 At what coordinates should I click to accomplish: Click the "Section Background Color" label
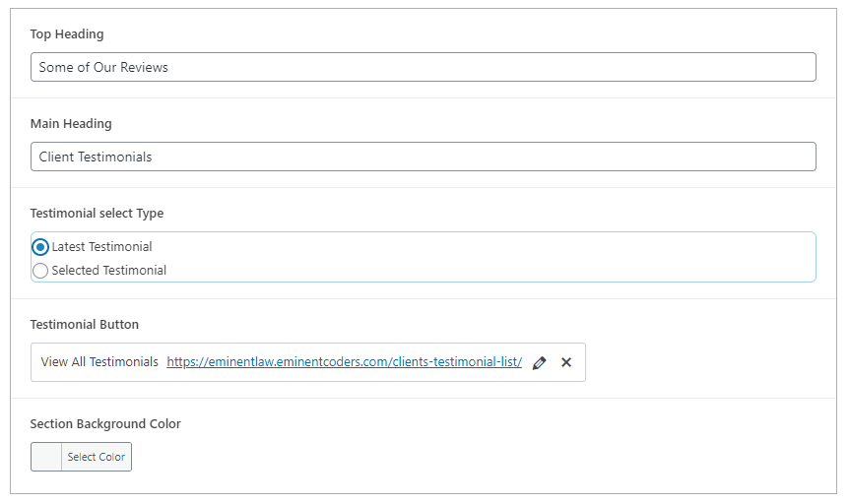(x=105, y=424)
